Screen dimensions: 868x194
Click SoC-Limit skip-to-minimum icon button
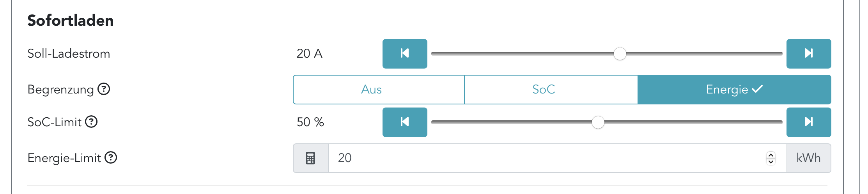(x=405, y=122)
